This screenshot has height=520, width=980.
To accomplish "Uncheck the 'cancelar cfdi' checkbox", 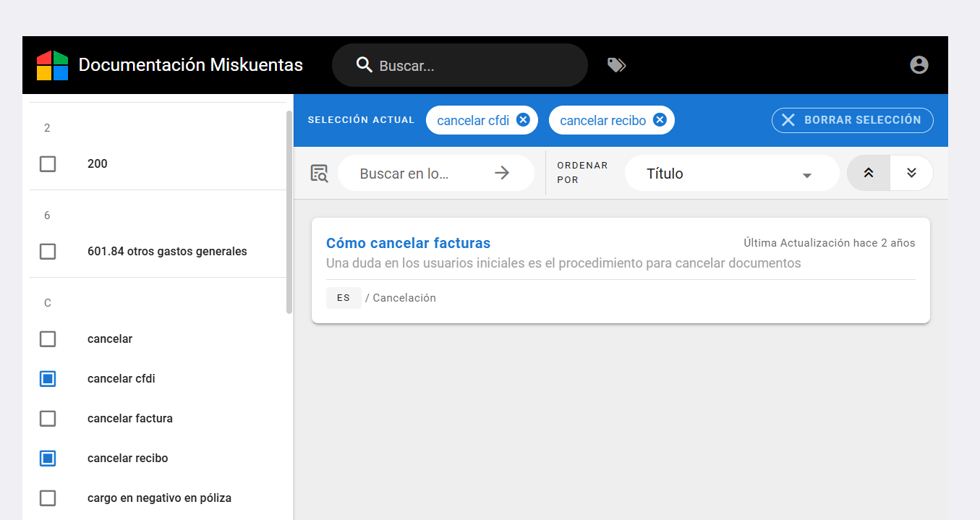I will [x=48, y=379].
